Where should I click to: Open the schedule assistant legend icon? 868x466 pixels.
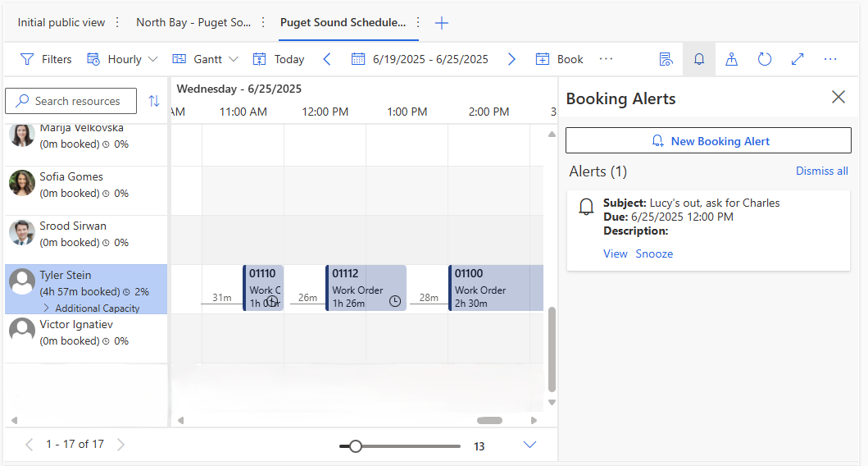pyautogui.click(x=666, y=59)
